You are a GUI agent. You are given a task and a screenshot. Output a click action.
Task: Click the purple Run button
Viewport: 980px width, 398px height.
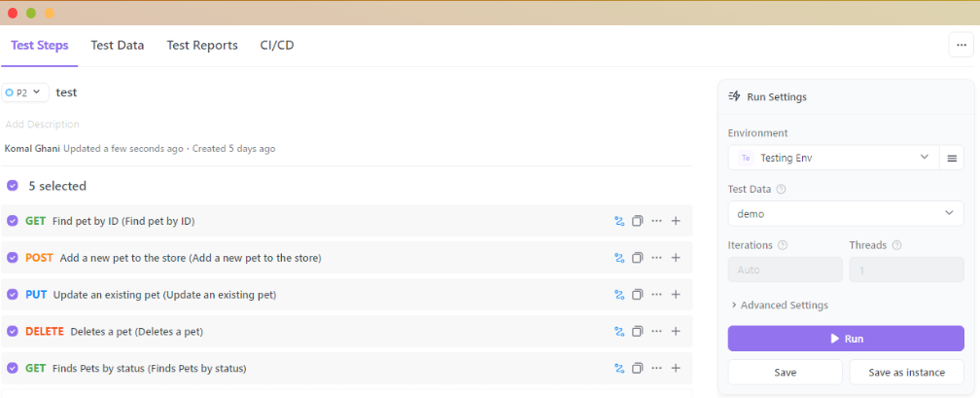(846, 339)
